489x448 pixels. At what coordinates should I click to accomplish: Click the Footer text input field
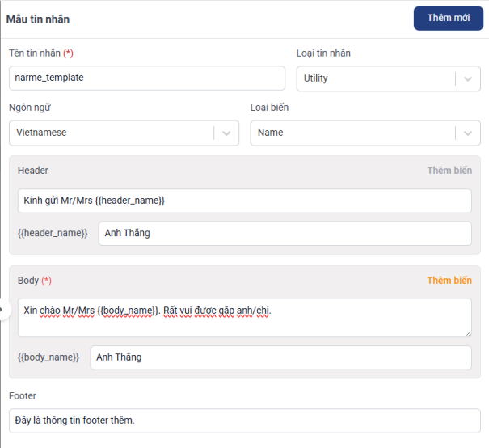click(x=244, y=420)
